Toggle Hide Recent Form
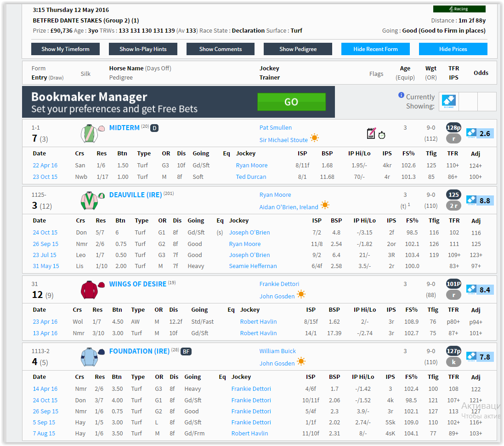 click(375, 49)
